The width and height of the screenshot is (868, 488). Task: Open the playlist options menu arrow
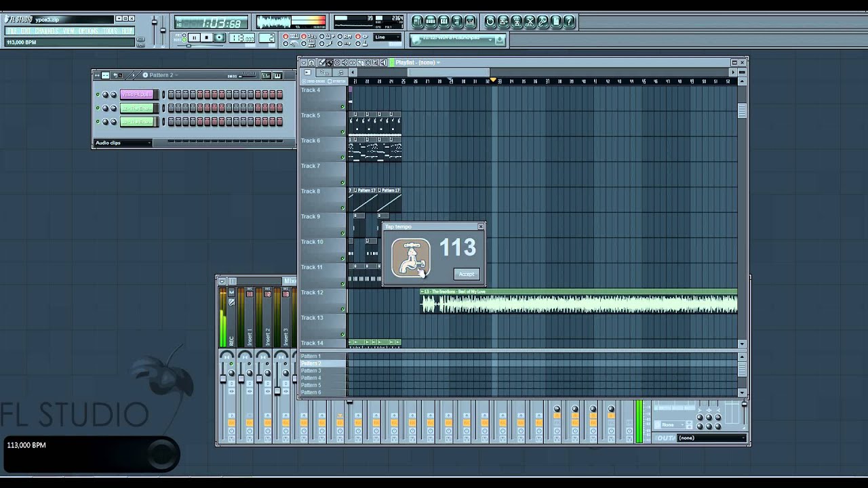click(x=304, y=62)
